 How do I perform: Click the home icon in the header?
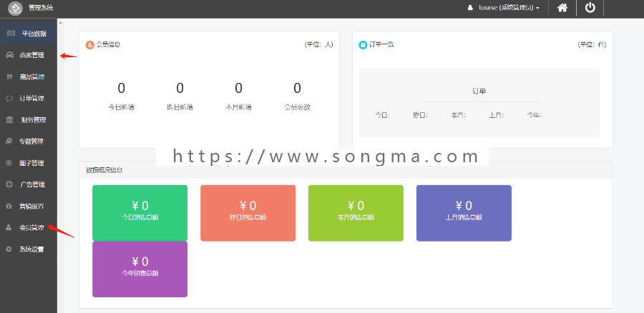(x=562, y=8)
